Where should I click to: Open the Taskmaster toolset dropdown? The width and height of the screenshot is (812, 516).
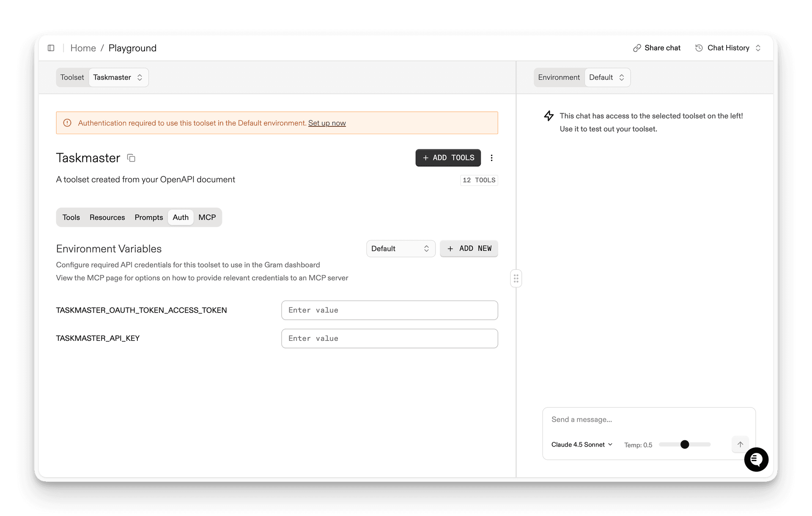click(x=118, y=77)
